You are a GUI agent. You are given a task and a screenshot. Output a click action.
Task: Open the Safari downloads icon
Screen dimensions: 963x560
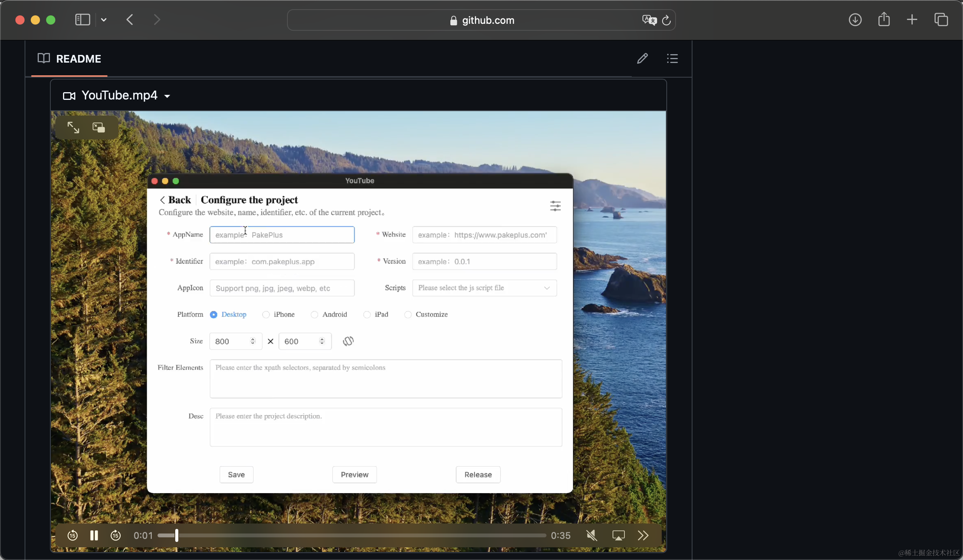point(855,20)
